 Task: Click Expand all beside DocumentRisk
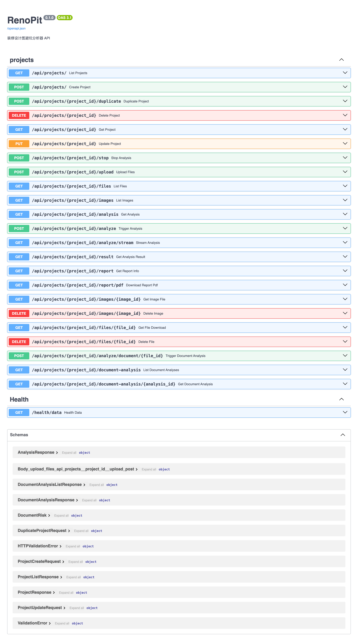61,515
